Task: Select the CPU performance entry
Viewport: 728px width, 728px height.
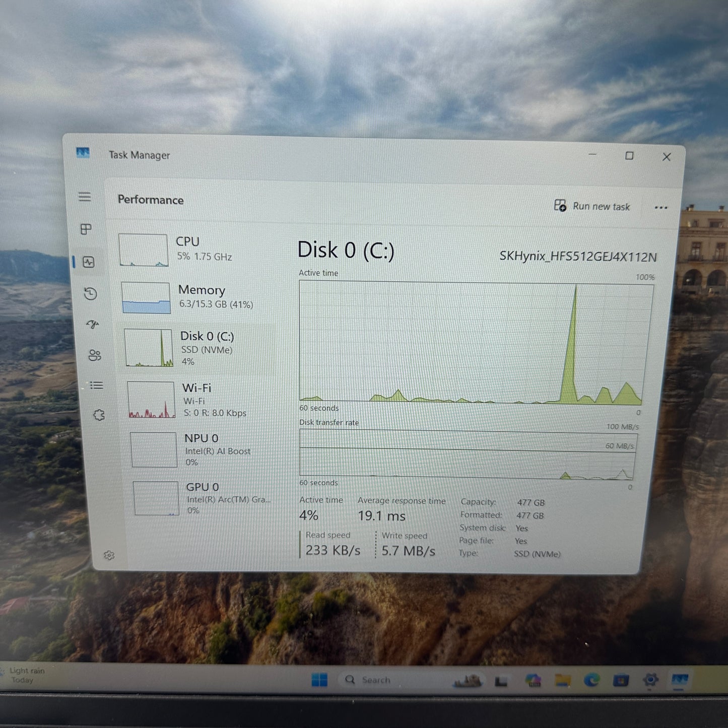Action: [196, 249]
